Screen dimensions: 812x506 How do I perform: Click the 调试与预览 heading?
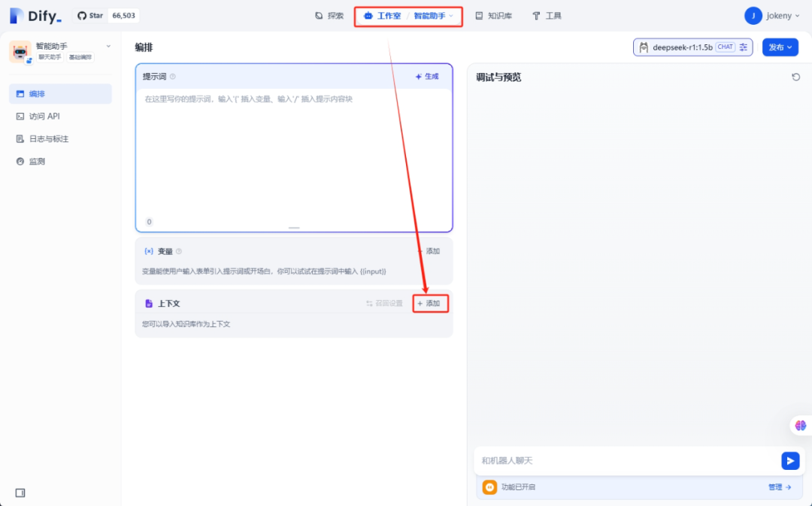(x=498, y=77)
